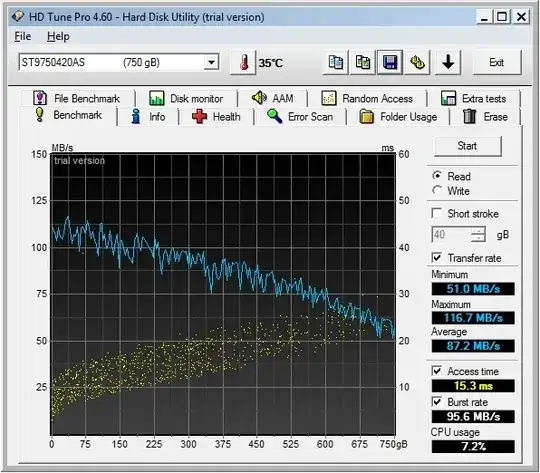Click the thermometer temperature icon
Screen dimensions: 540x473
tap(243, 62)
